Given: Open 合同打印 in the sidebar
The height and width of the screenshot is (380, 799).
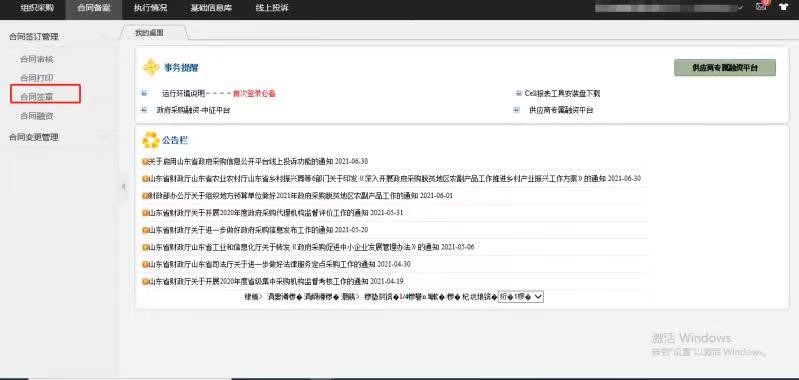Looking at the screenshot, I should 37,78.
